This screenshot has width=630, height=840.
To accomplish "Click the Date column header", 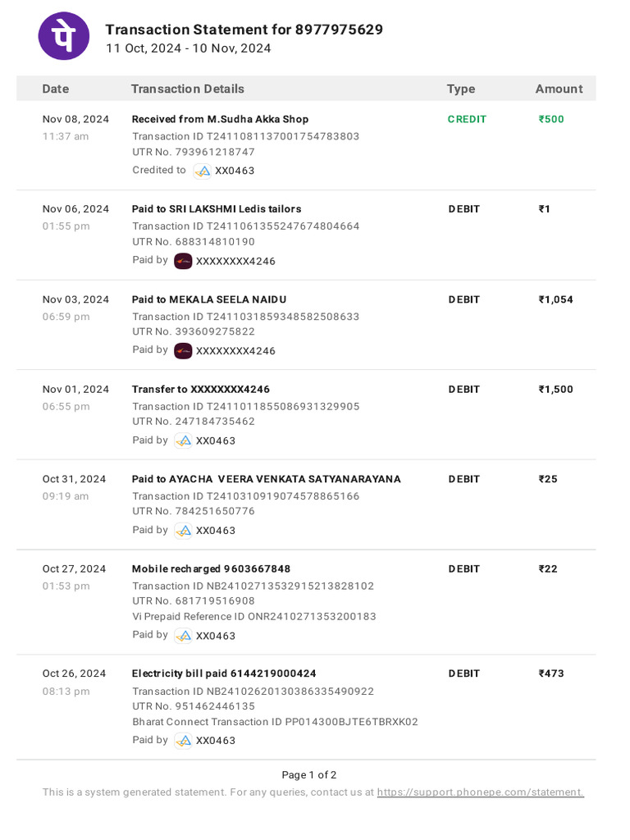I will point(56,89).
